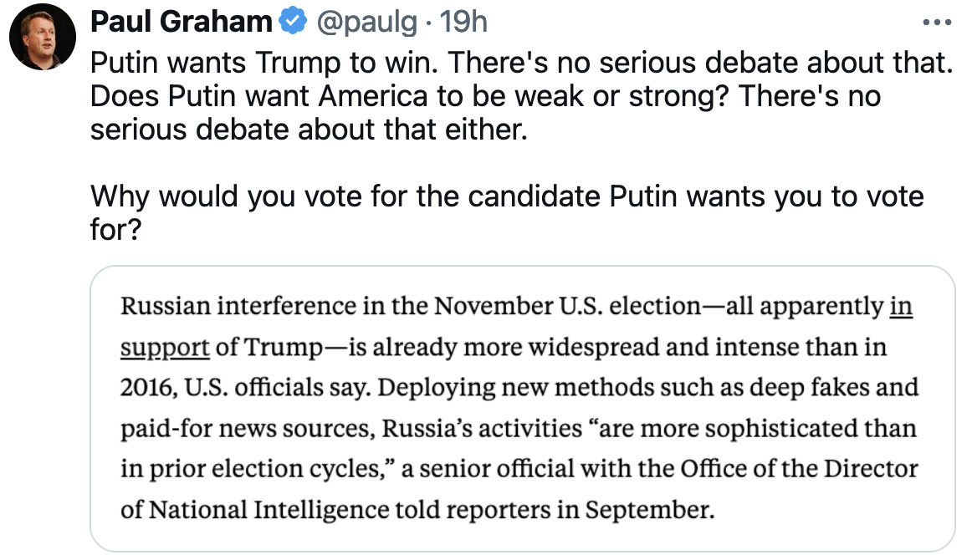Click the excerpt line starting "in prior election cycles"

(519, 469)
